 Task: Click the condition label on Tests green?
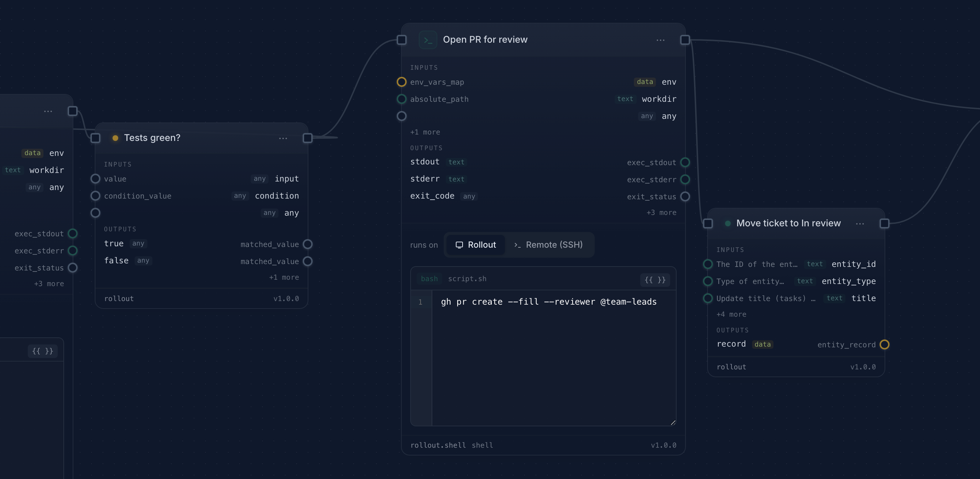tap(277, 196)
